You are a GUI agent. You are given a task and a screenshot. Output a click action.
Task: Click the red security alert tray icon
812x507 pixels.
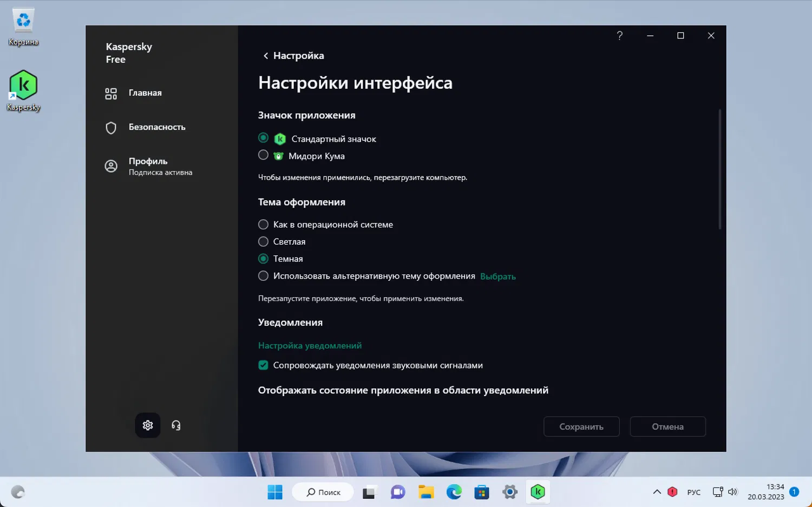tap(672, 492)
